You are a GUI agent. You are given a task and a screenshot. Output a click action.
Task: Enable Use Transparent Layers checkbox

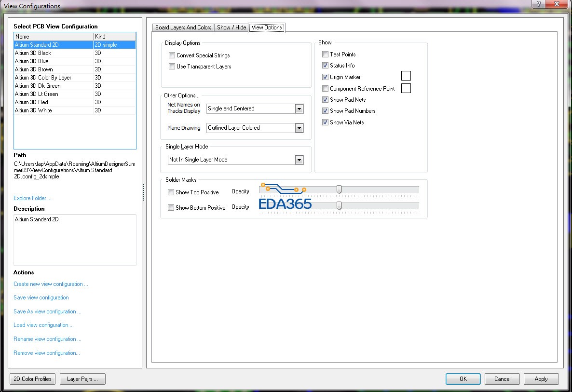tap(172, 67)
